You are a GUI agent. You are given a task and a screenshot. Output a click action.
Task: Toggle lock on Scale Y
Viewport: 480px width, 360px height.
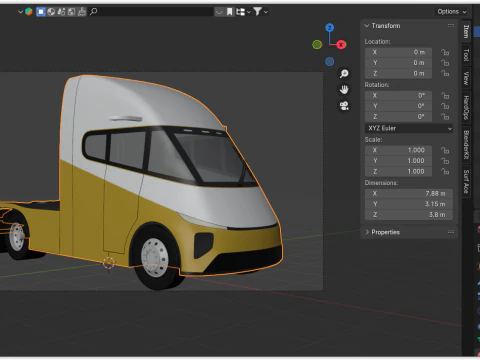click(x=445, y=161)
